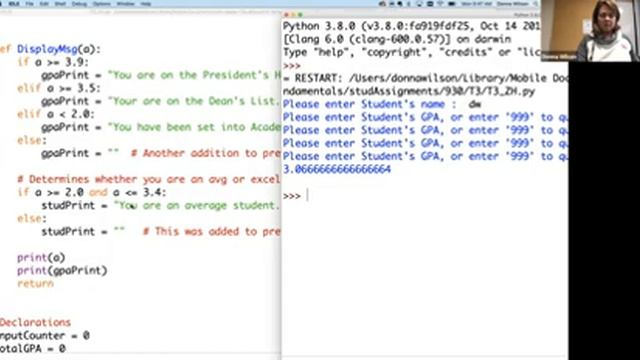Click the 'if a >= 2.0 and a <= 3.4:' line
The width and height of the screenshot is (640, 360).
(92, 193)
